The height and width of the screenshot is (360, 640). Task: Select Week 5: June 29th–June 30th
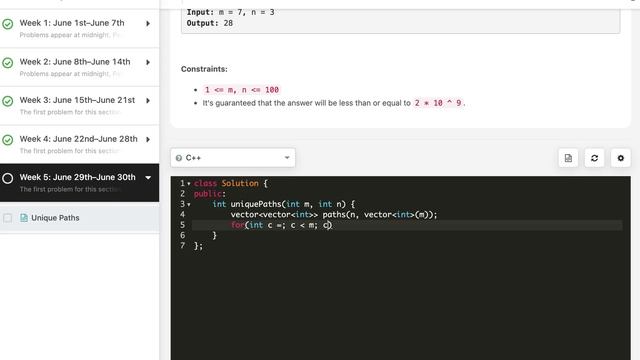(x=80, y=183)
